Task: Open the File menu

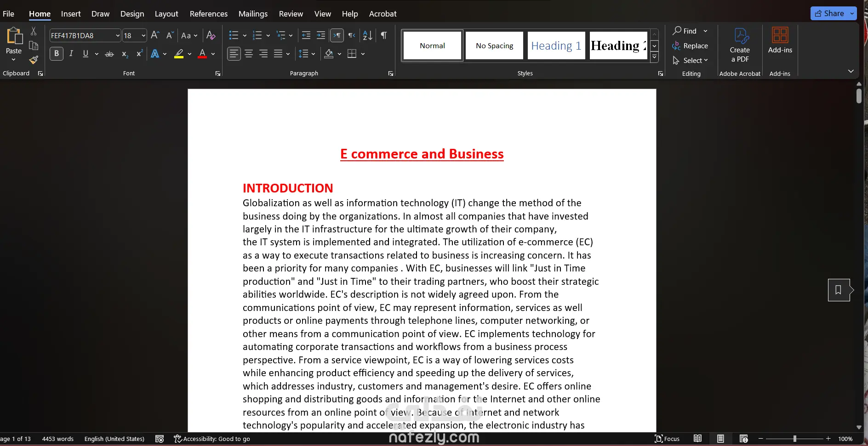Action: 8,14
